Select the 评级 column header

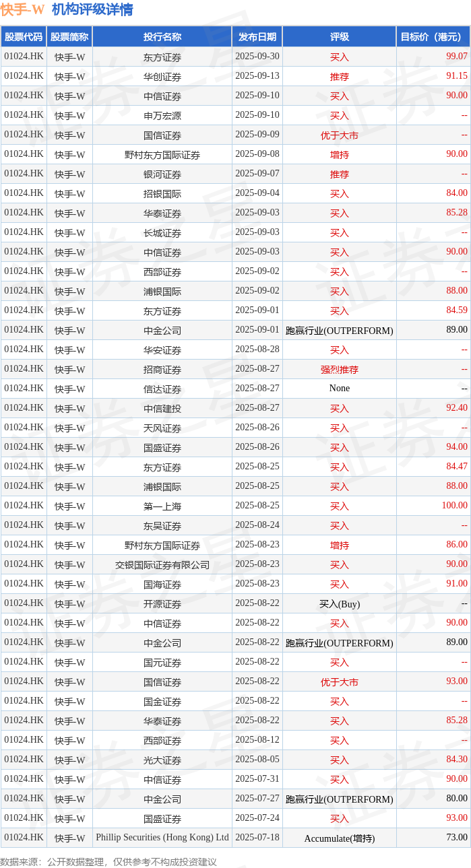(340, 37)
